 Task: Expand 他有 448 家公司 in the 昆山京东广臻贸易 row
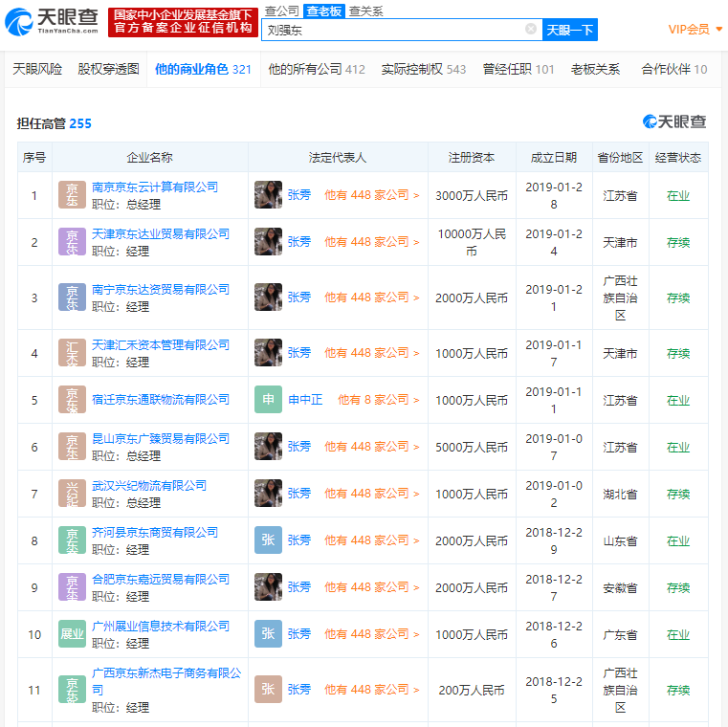click(371, 447)
